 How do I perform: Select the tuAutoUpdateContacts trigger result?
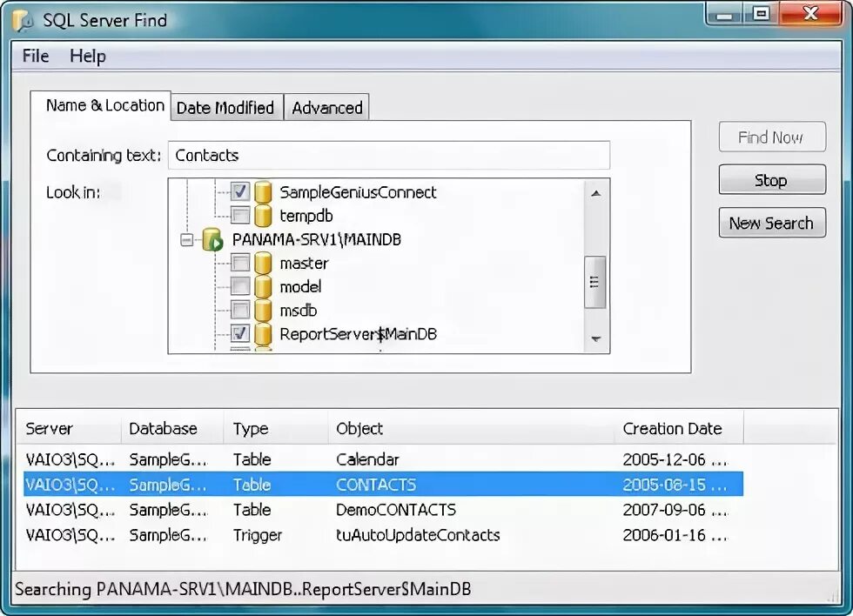tap(383, 535)
